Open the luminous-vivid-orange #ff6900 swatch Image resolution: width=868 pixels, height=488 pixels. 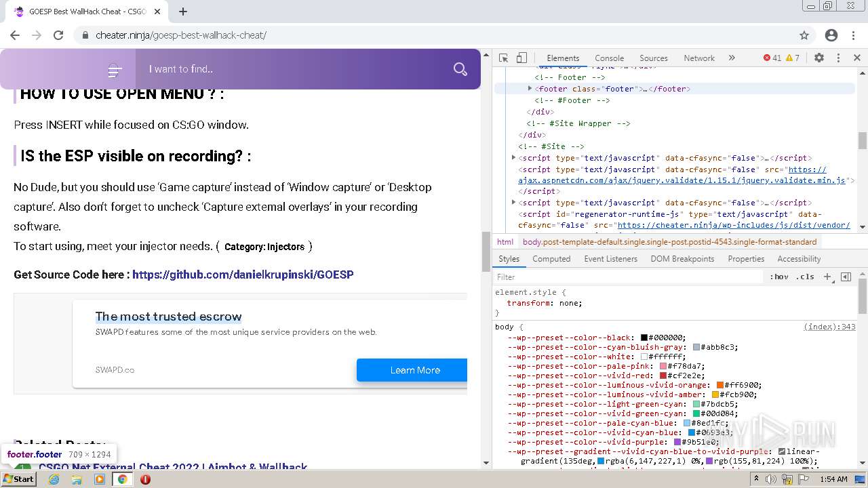720,385
